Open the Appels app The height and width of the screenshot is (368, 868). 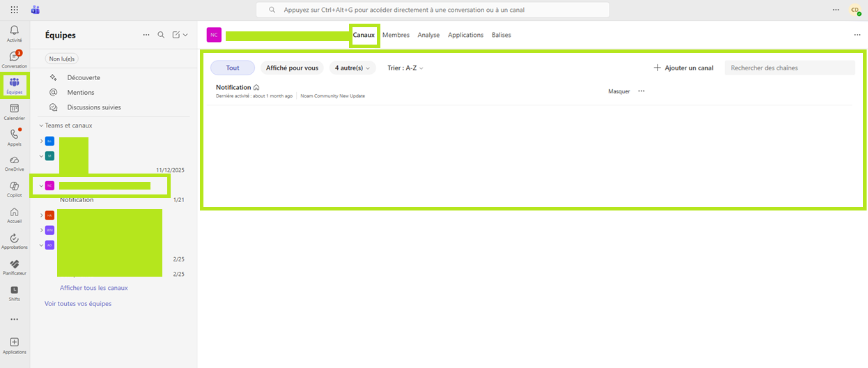point(14,137)
